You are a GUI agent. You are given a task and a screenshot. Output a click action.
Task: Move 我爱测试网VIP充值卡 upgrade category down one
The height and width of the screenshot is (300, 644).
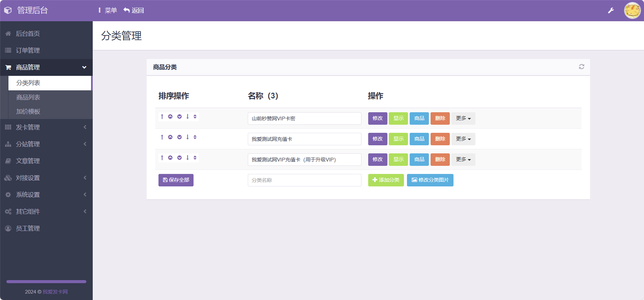tap(179, 158)
